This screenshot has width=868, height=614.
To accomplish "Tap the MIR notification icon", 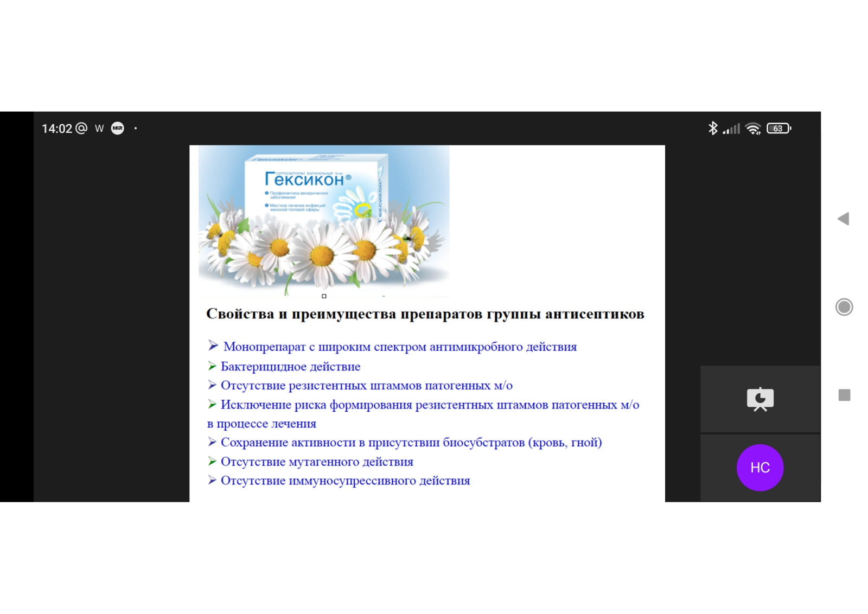I will point(118,129).
